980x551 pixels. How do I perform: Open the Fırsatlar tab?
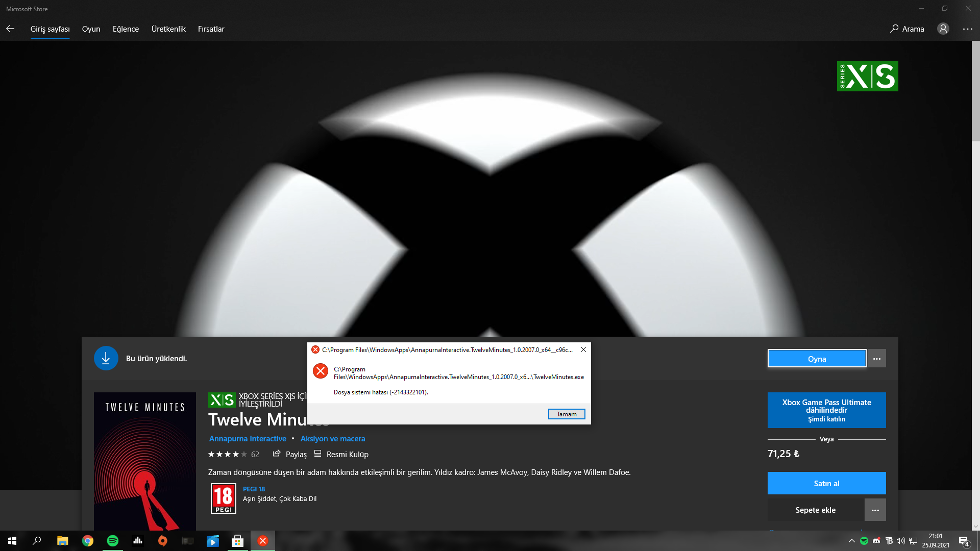211,29
